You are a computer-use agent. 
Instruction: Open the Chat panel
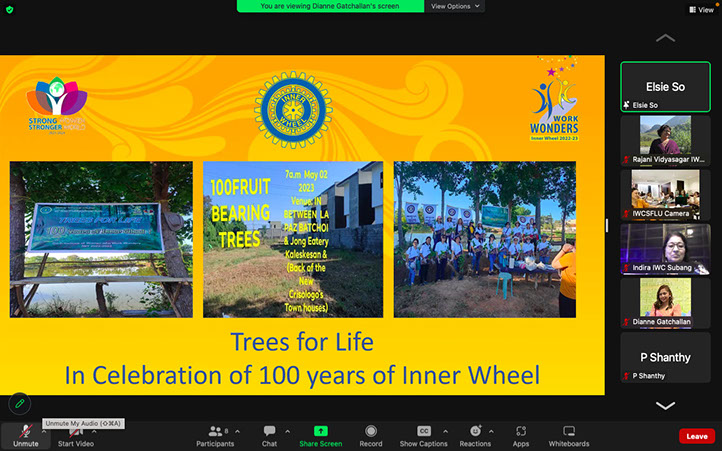coord(269,434)
